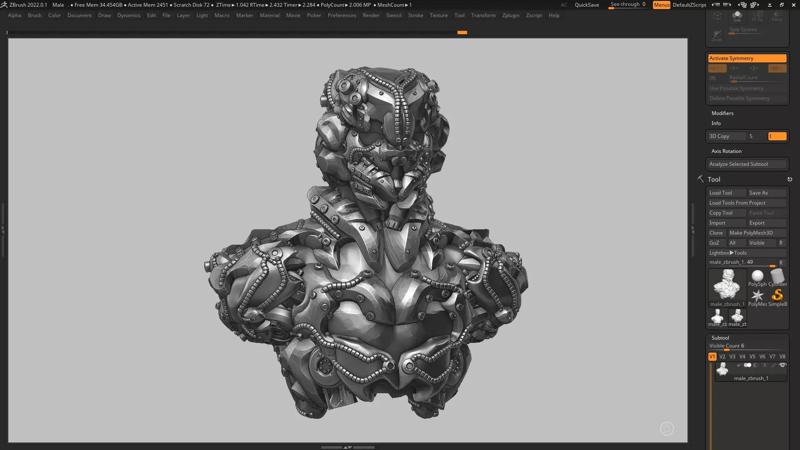Screen dimensions: 800x450
Task: Choose the PolyMesh3D star tool
Action: point(757,296)
